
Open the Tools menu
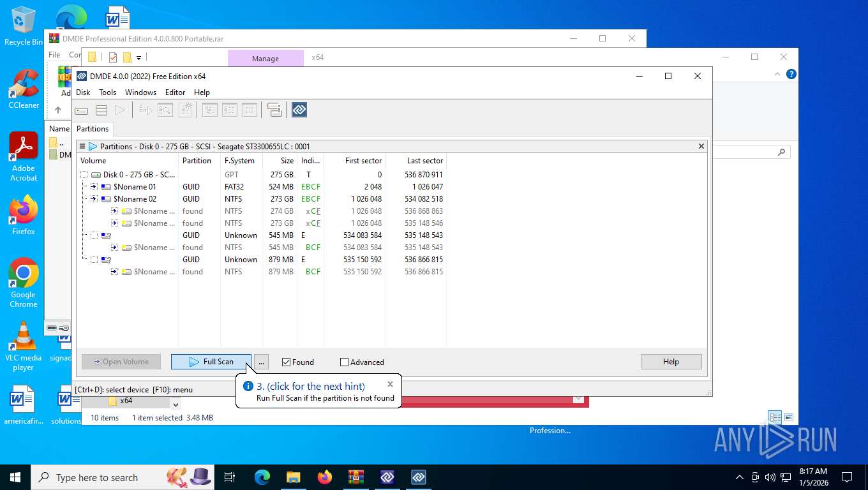(x=107, y=93)
